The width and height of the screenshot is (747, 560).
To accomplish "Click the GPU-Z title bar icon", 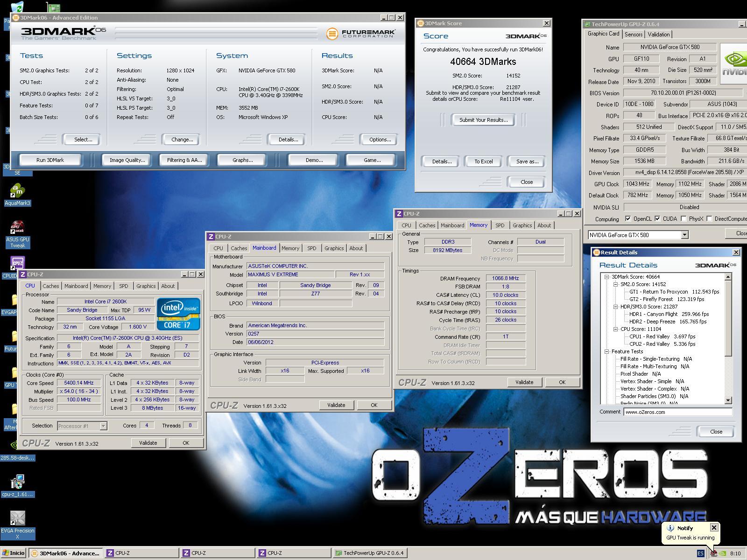I will pos(587,24).
